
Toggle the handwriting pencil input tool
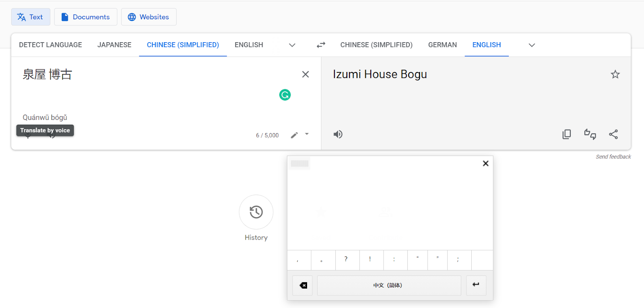pyautogui.click(x=295, y=135)
